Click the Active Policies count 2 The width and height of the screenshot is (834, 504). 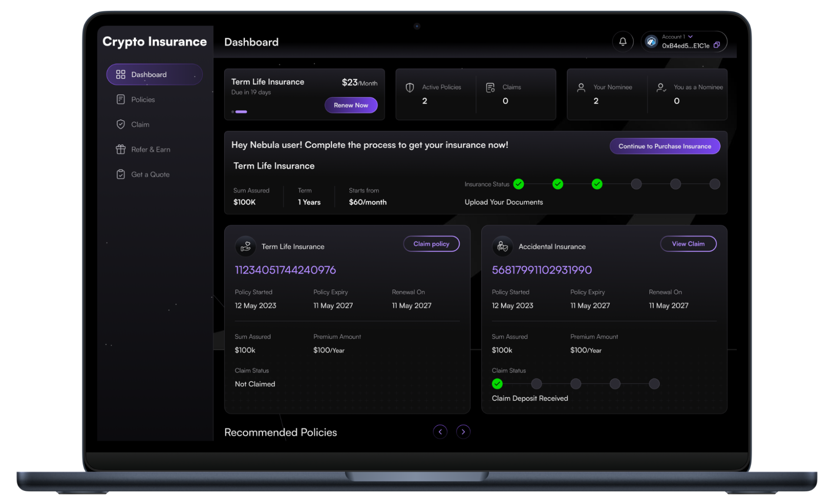tap(424, 101)
